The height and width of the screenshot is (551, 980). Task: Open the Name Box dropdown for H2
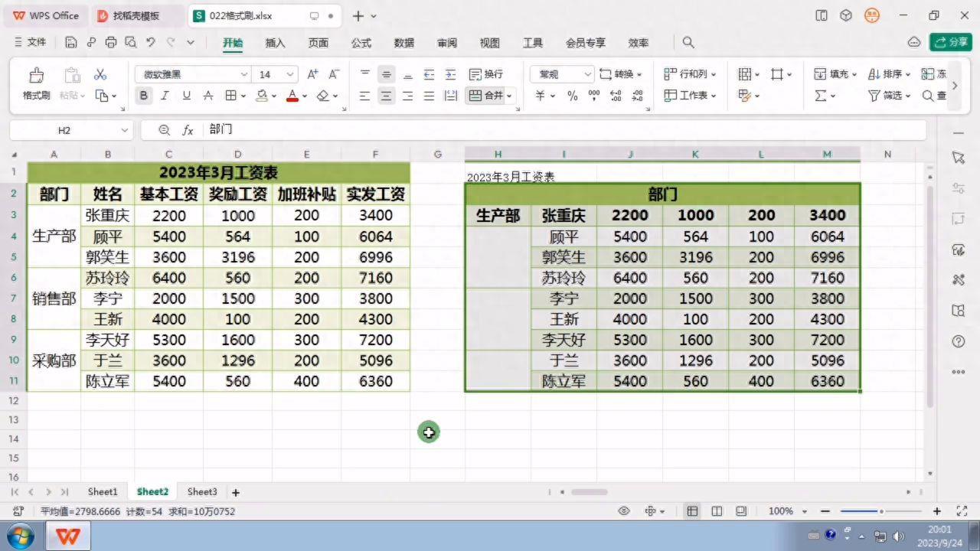(x=124, y=130)
